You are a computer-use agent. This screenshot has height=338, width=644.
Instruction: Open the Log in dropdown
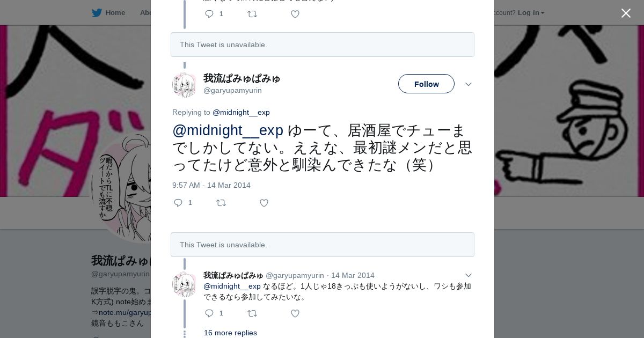[531, 12]
